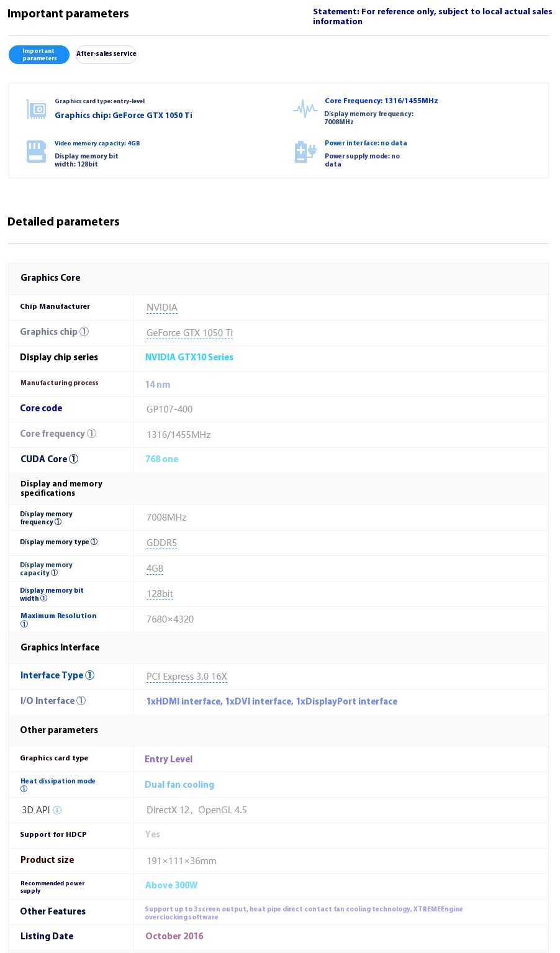Image resolution: width=560 pixels, height=953 pixels.
Task: Click the graphics card chip icon
Action: pos(37,109)
